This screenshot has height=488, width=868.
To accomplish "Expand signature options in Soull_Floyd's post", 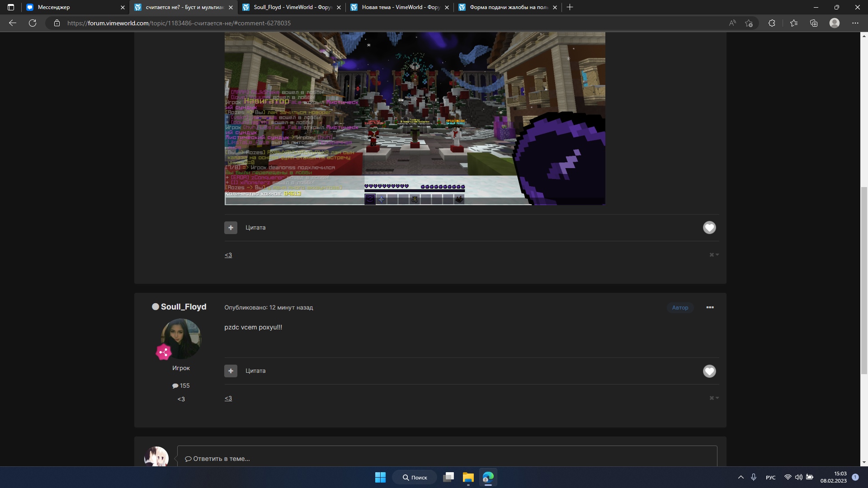I will click(714, 398).
